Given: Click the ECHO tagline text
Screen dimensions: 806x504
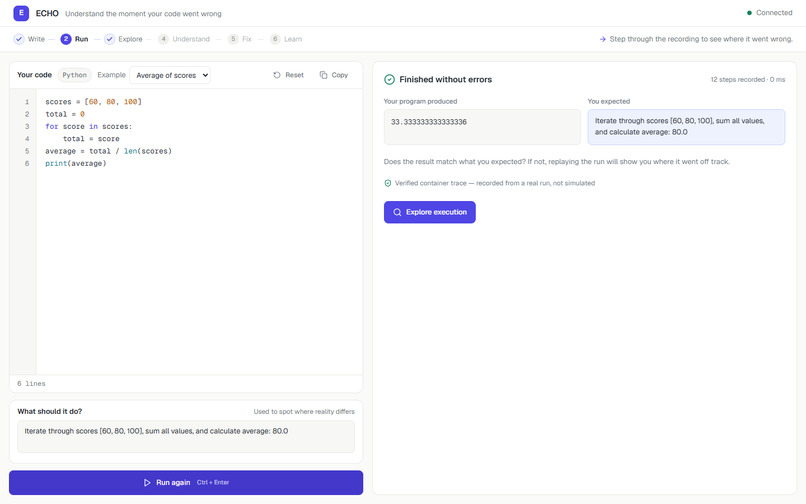Looking at the screenshot, I should [143, 14].
